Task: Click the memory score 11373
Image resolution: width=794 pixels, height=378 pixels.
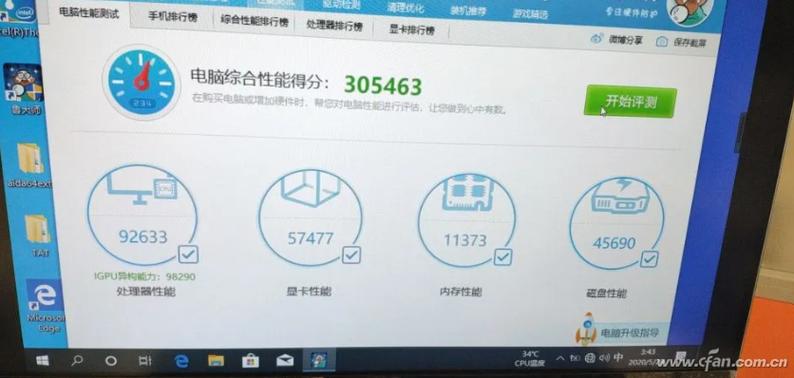Action: pyautogui.click(x=465, y=240)
